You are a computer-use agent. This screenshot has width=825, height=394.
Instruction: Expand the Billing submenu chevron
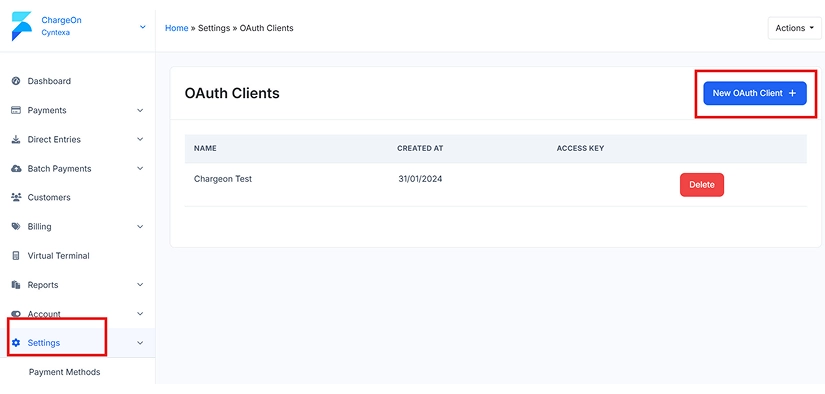click(140, 227)
